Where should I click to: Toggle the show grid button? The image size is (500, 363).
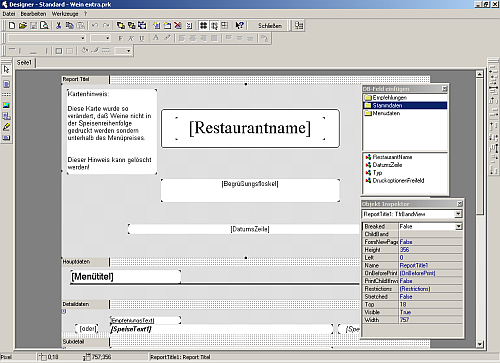coord(203,25)
